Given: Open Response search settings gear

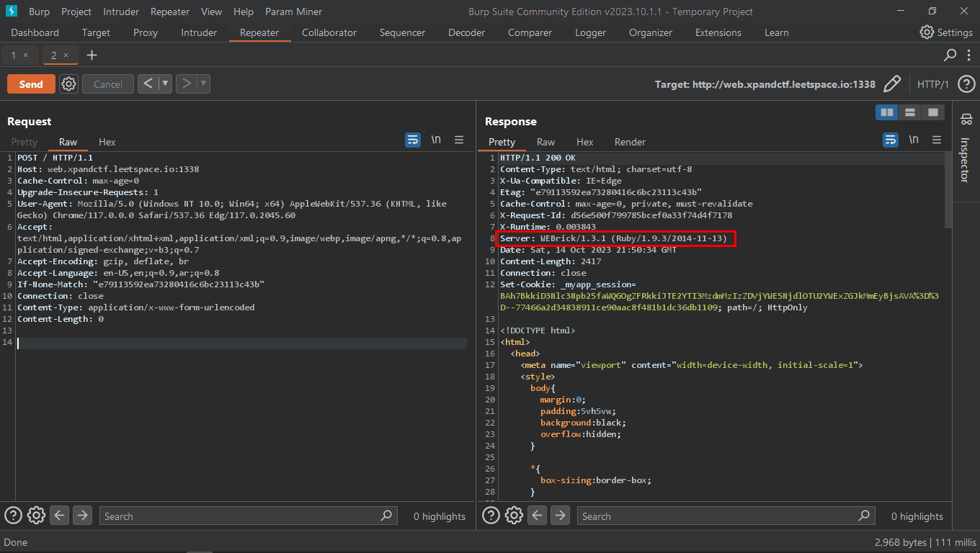Looking at the screenshot, I should 514,516.
